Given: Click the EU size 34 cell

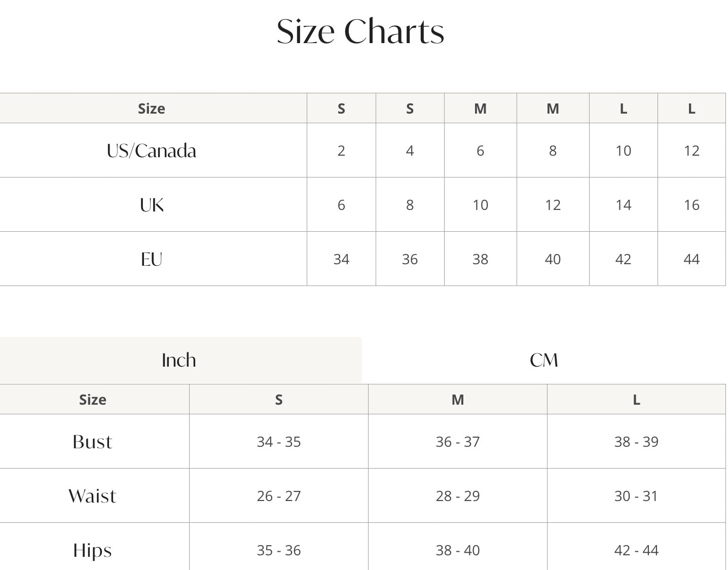Looking at the screenshot, I should click(x=341, y=259).
